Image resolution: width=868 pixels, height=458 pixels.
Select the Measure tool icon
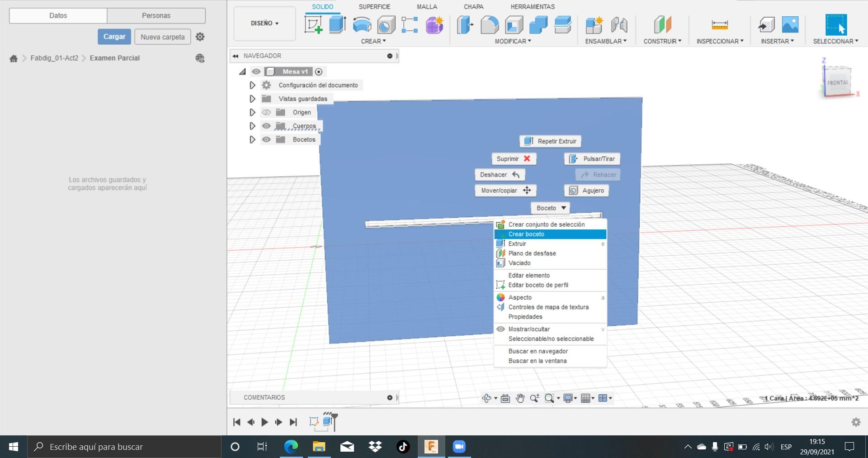point(720,24)
